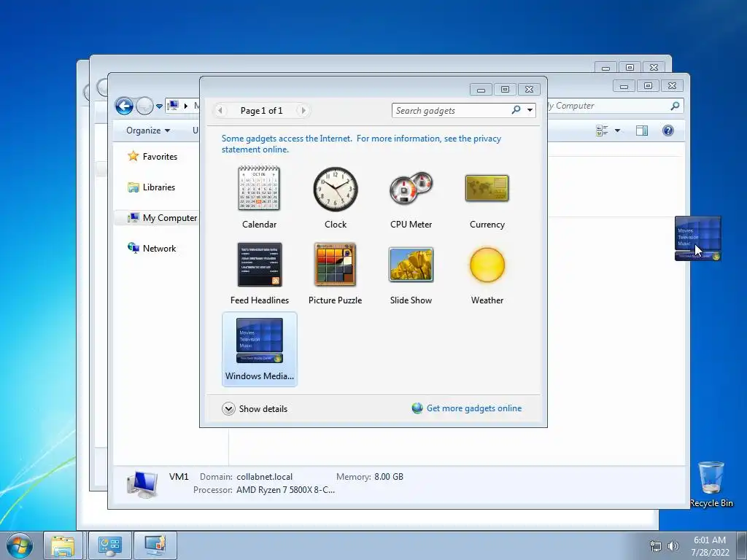Viewport: 747px width, 560px height.
Task: Select the Windows Media Center gadget
Action: 259,349
